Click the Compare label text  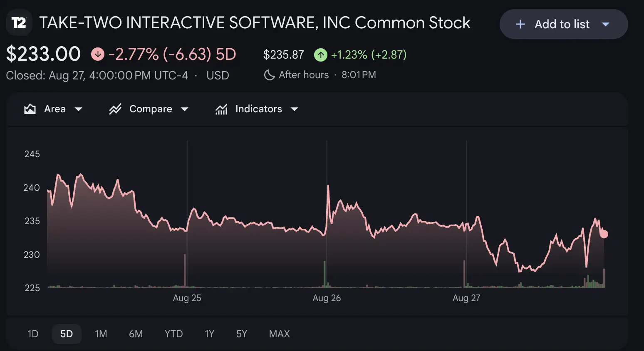coord(151,109)
